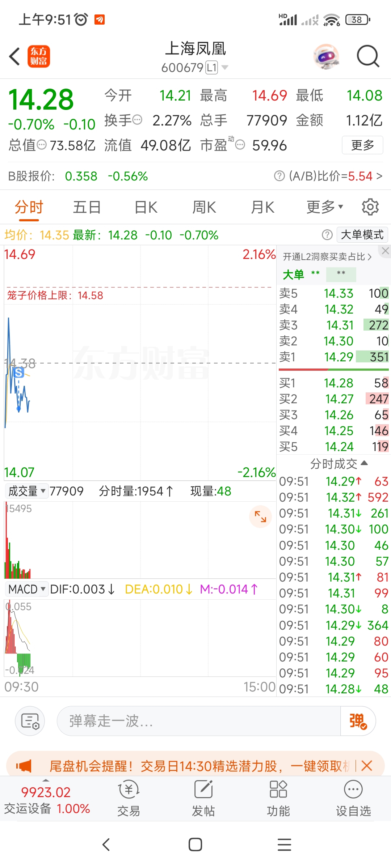Open the (A/B)比价=5.54 detail link
391x868 pixels.
(336, 176)
